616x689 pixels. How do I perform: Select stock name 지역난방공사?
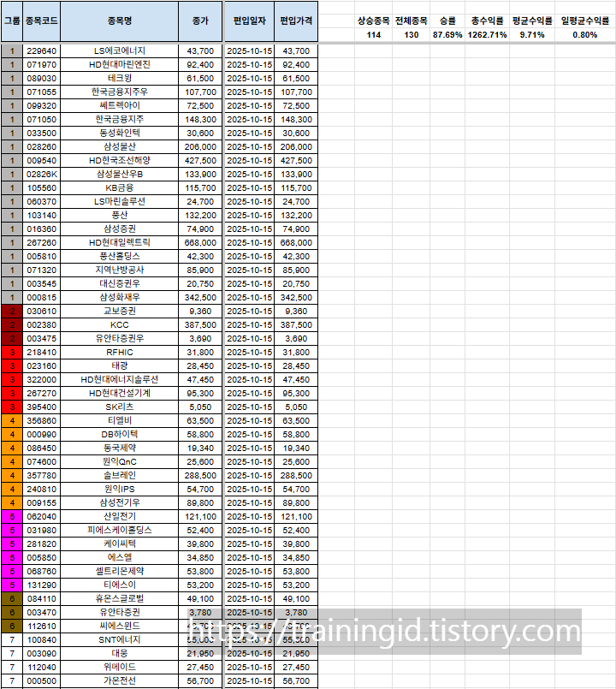[x=120, y=270]
